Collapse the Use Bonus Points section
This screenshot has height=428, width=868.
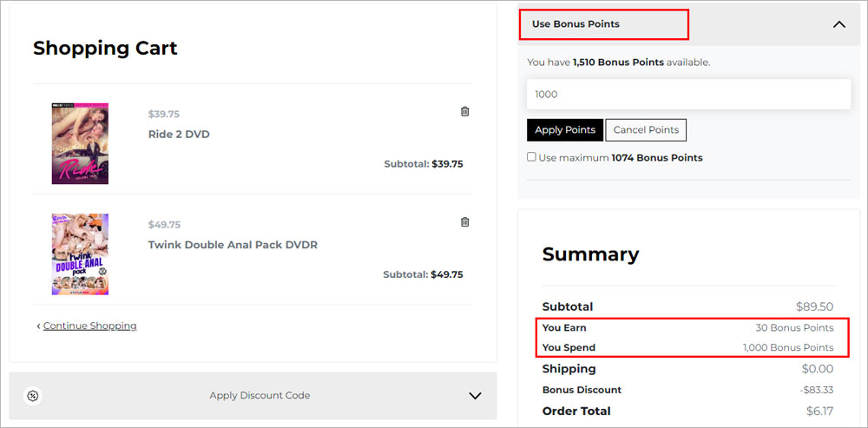pos(838,24)
